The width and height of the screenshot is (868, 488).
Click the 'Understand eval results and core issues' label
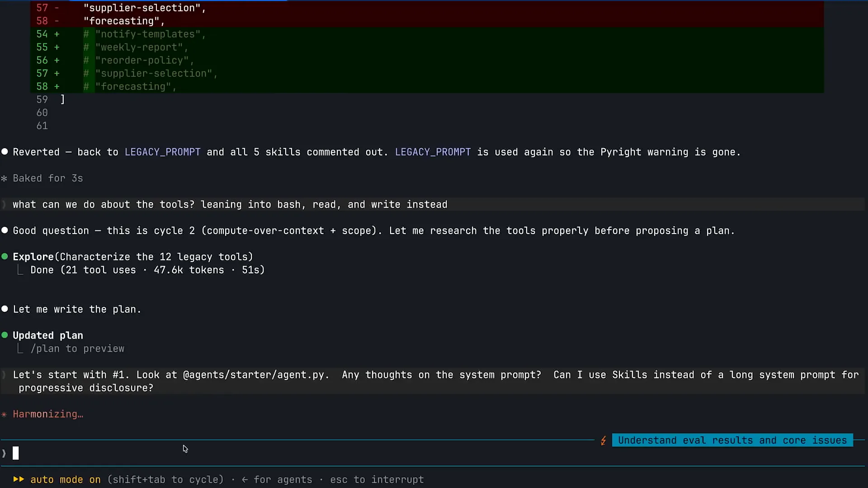point(732,440)
